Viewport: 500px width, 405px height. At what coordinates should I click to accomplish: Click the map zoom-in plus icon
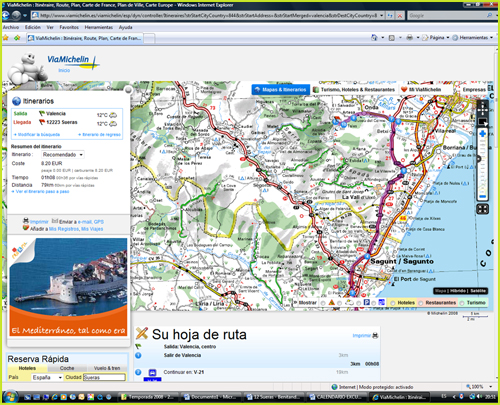point(482,134)
